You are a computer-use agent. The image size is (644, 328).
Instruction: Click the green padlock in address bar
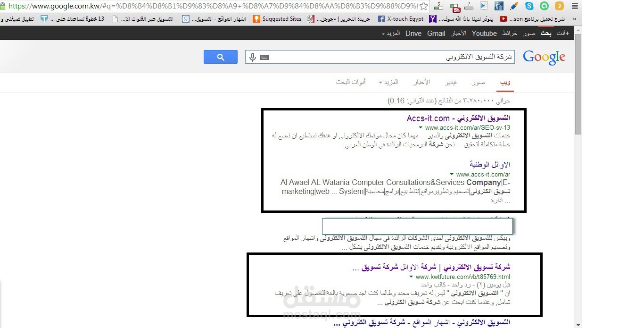pyautogui.click(x=3, y=6)
